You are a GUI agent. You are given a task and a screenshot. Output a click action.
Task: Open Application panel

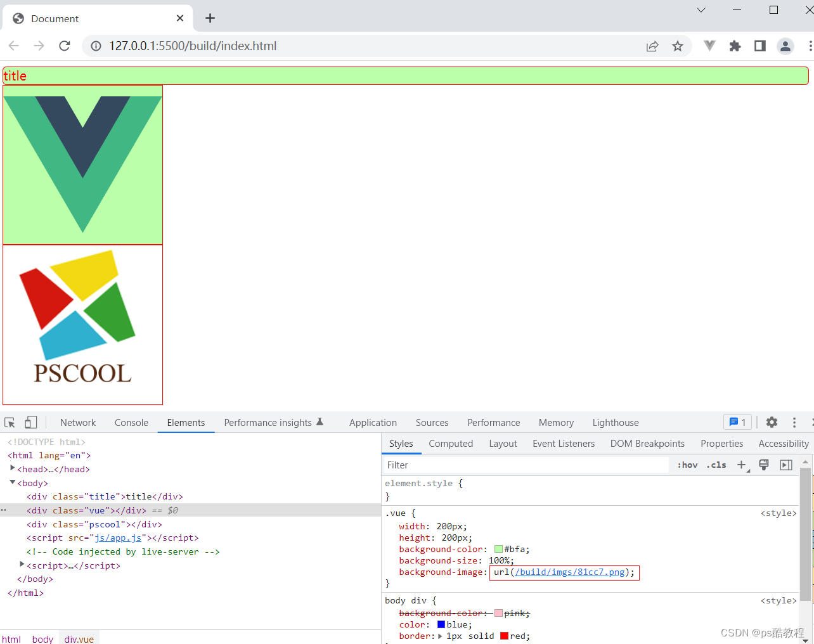373,423
